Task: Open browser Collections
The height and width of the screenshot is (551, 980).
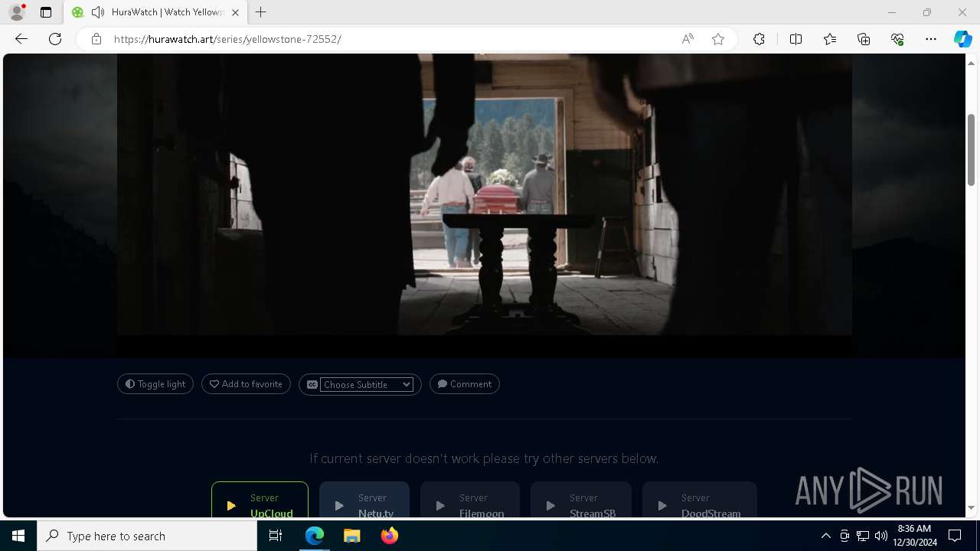Action: [864, 39]
